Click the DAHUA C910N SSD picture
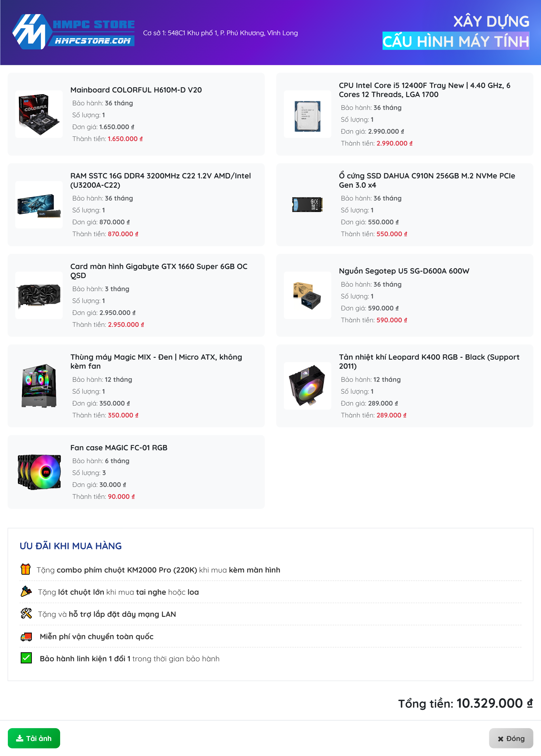Screen dimensions: 541x756 pyautogui.click(x=308, y=205)
